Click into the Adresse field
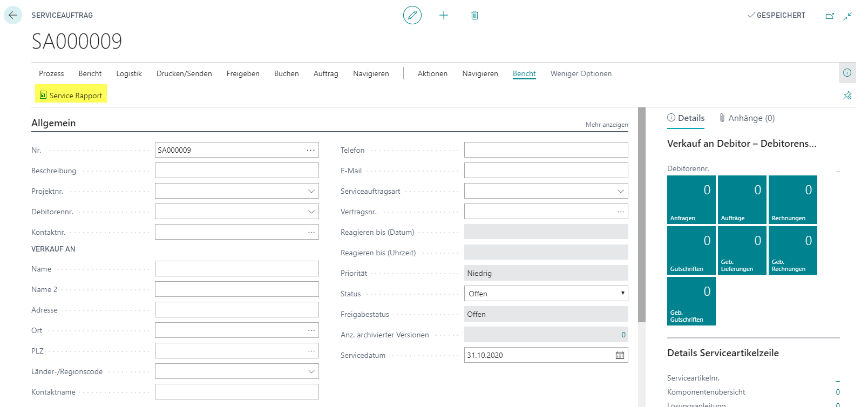Screen dimensions: 868x407 (236, 310)
